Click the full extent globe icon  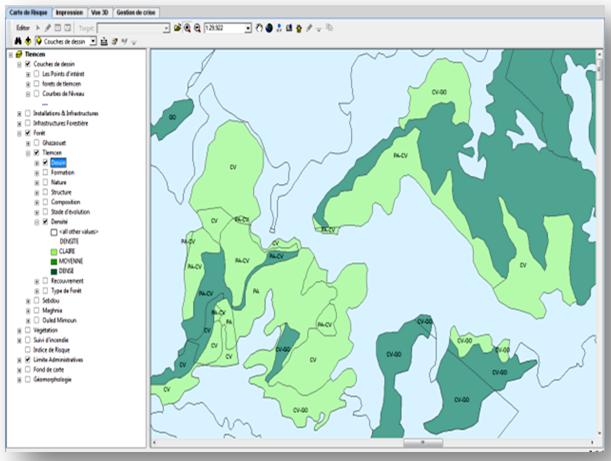pos(269,28)
